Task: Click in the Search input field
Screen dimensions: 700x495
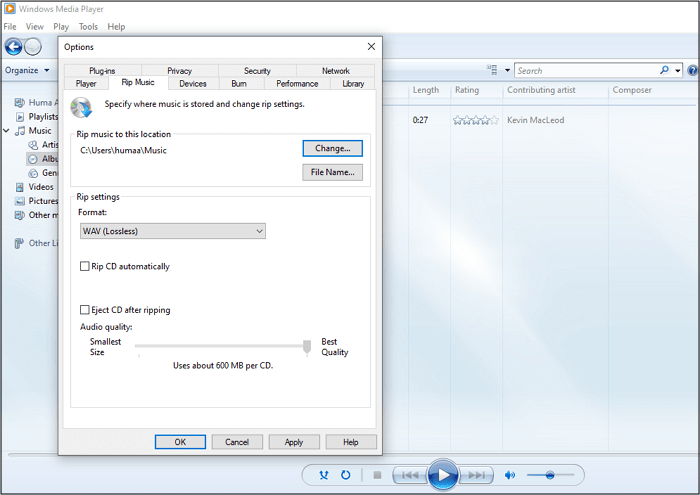Action: point(585,71)
